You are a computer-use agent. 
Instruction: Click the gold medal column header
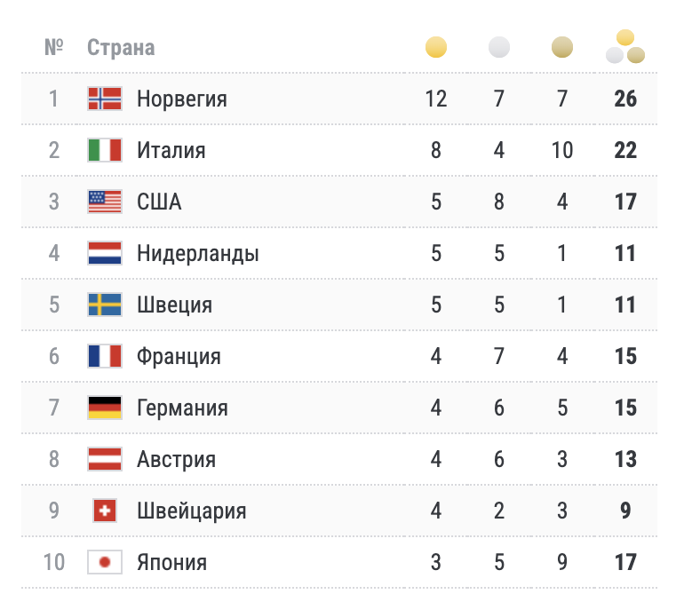point(436,47)
